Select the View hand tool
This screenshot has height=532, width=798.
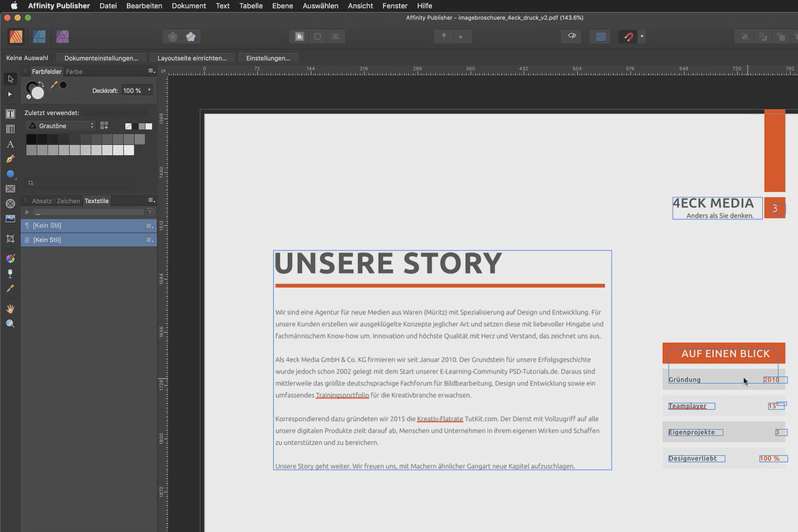click(x=10, y=309)
